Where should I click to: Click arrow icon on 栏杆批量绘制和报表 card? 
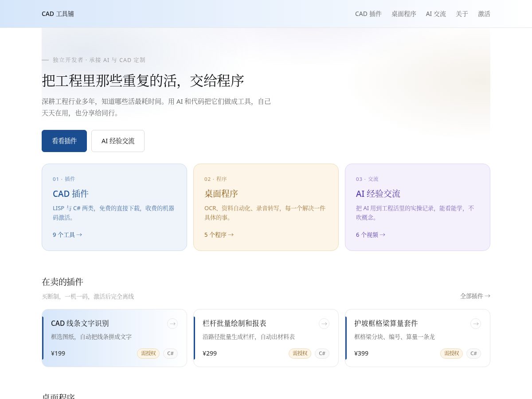324,324
